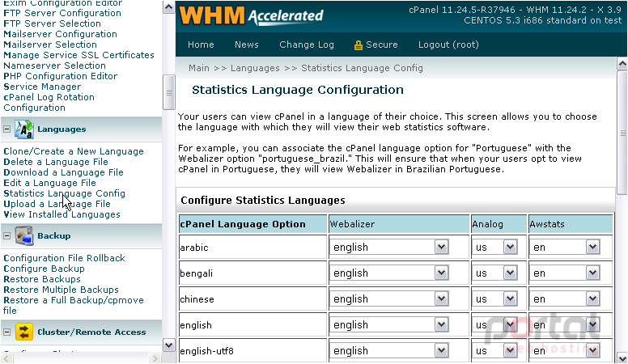Collapse the Languages section
Image resolution: width=628 pixels, height=364 pixels.
tap(6, 129)
